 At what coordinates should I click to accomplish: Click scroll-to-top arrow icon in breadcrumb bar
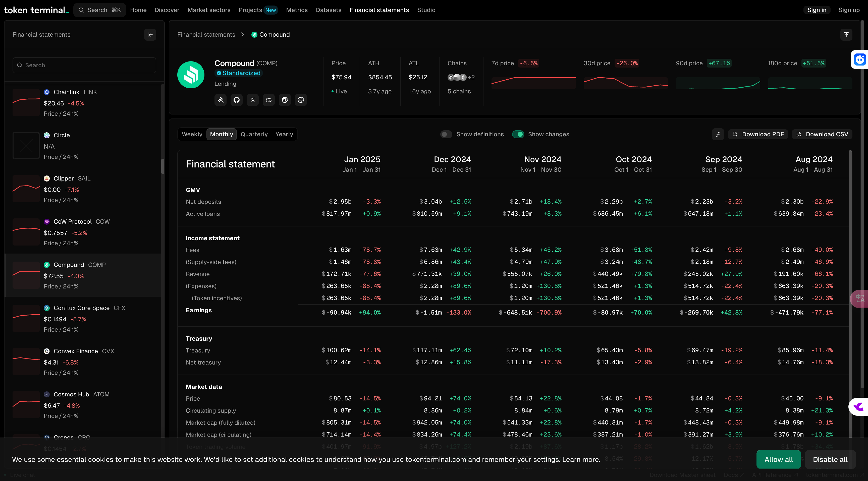coord(846,35)
